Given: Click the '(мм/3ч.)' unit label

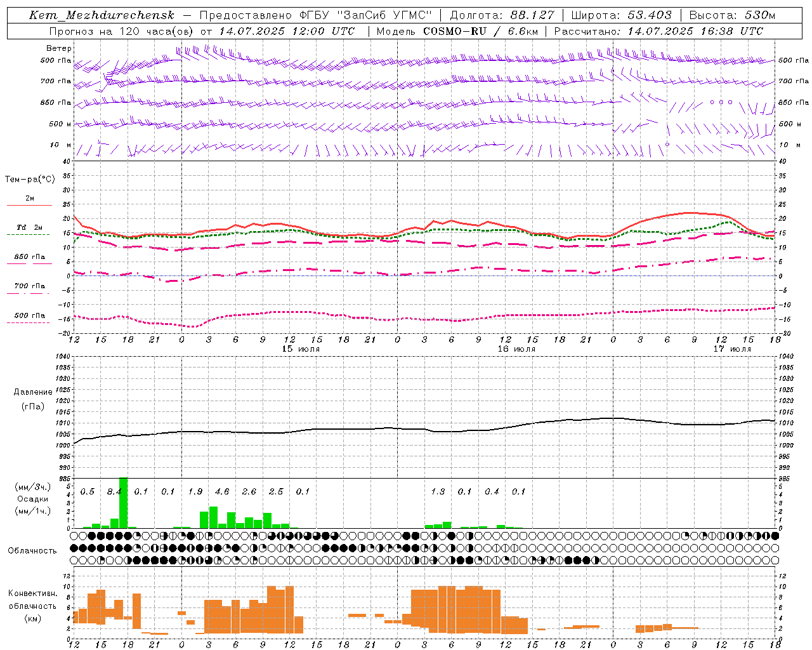Looking at the screenshot, I should coord(32,487).
